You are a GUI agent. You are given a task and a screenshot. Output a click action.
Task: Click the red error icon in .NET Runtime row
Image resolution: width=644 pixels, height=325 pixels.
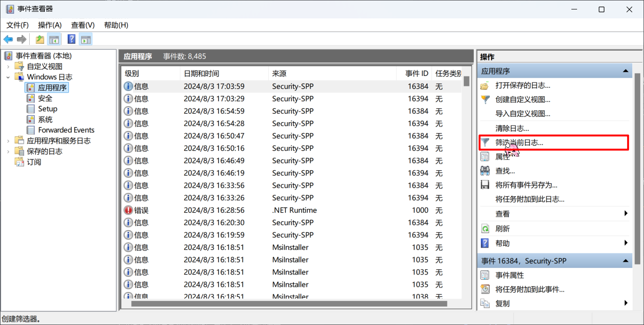click(128, 210)
